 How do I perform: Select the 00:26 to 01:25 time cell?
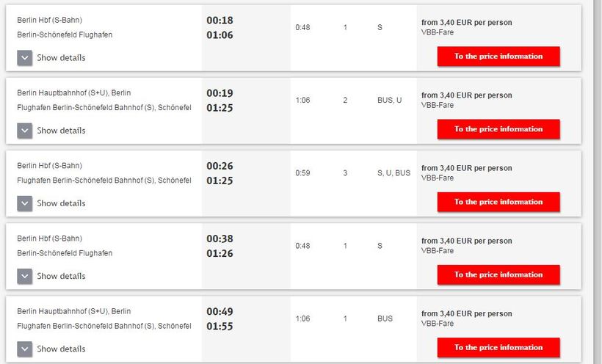point(246,183)
